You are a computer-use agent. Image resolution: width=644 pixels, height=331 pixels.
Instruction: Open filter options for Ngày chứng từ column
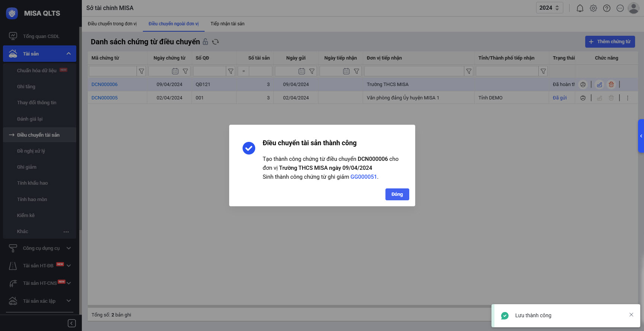pos(185,71)
